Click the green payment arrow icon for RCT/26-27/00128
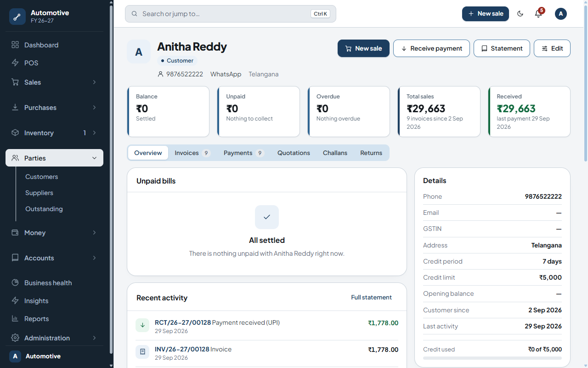 (142, 325)
